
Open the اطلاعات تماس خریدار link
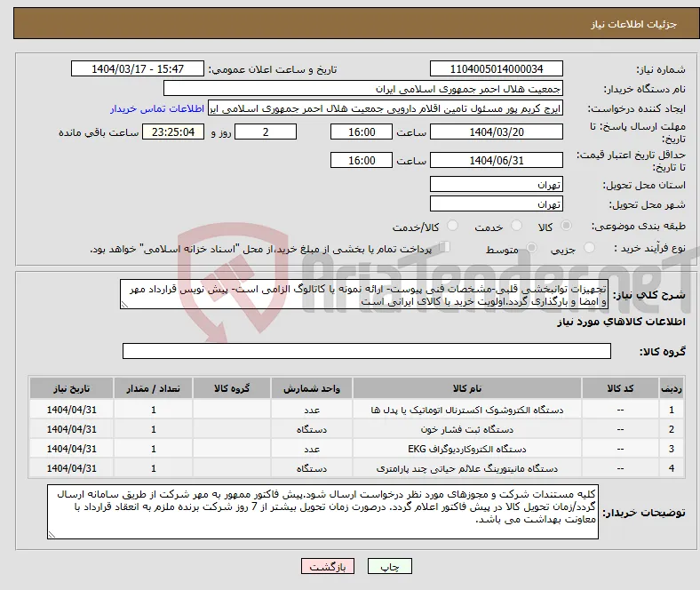(157, 108)
